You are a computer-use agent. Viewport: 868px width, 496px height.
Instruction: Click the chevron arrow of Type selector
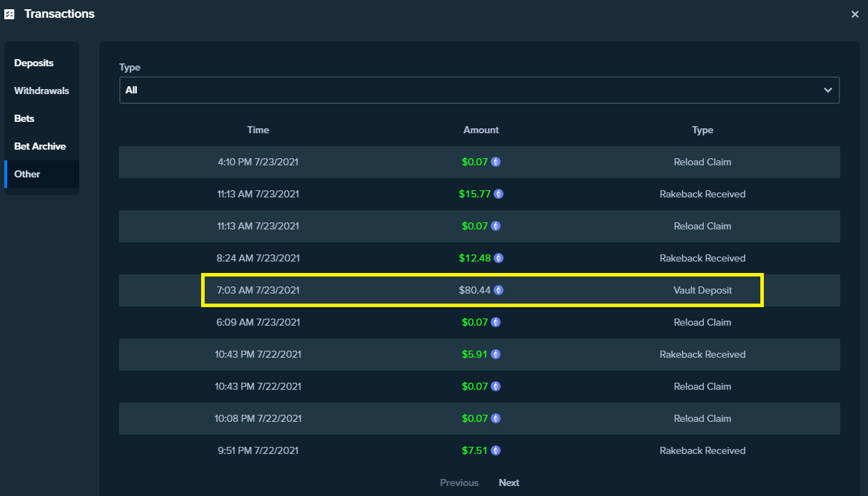pyautogui.click(x=827, y=91)
